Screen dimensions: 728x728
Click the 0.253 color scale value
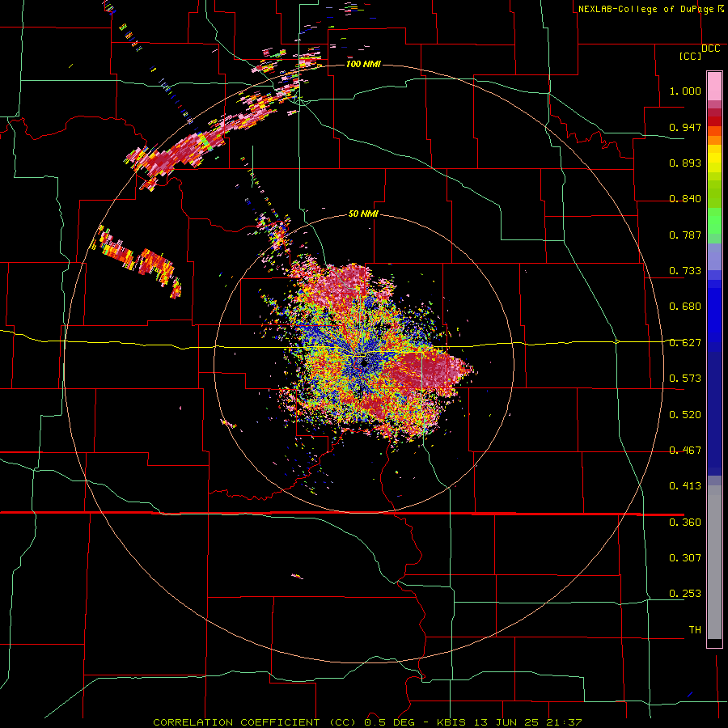[685, 594]
